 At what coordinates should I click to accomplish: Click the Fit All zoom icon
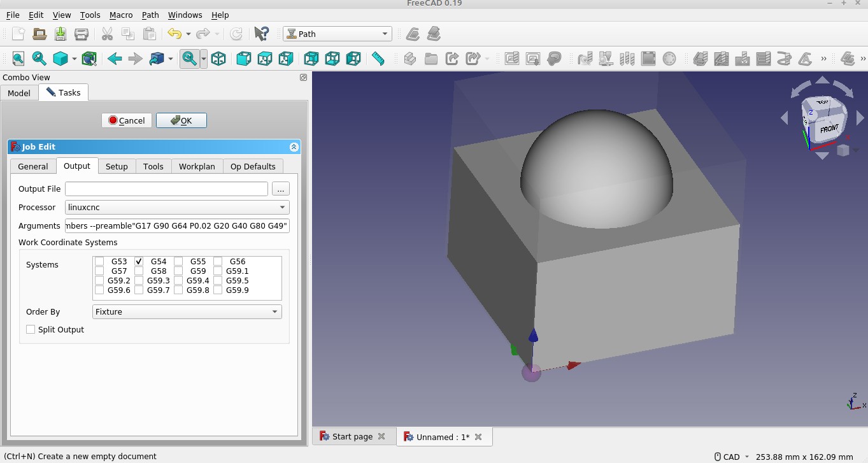(x=18, y=59)
